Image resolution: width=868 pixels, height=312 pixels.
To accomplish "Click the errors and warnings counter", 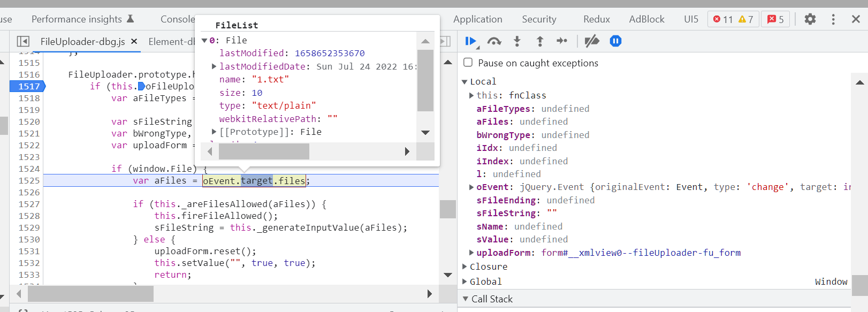I will pyautogui.click(x=733, y=19).
